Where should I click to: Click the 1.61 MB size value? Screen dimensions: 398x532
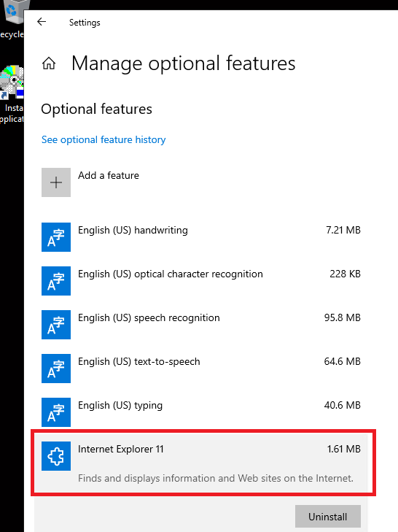pyautogui.click(x=344, y=449)
